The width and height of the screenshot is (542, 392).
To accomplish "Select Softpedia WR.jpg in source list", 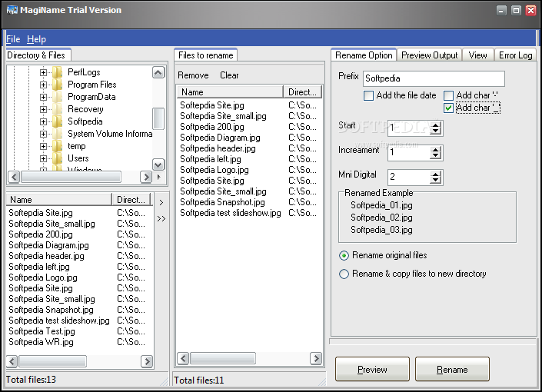I will tap(42, 342).
